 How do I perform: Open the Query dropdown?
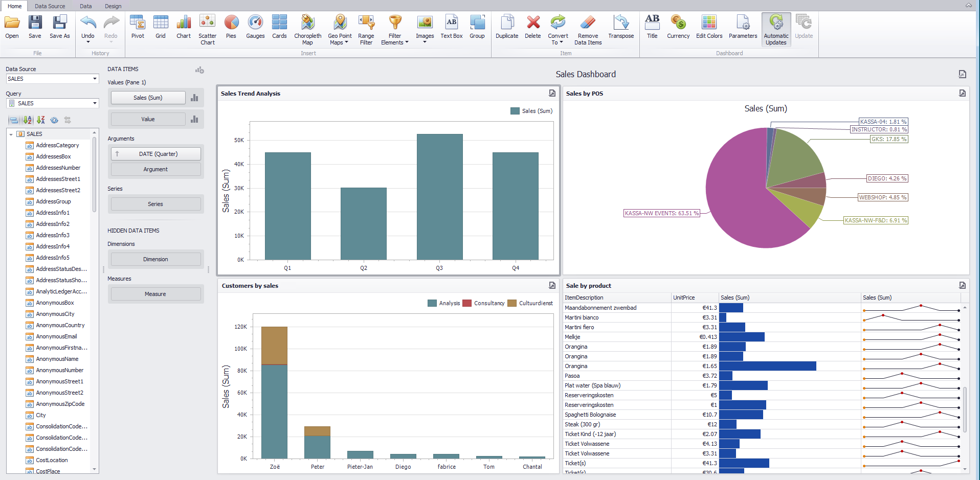click(95, 103)
